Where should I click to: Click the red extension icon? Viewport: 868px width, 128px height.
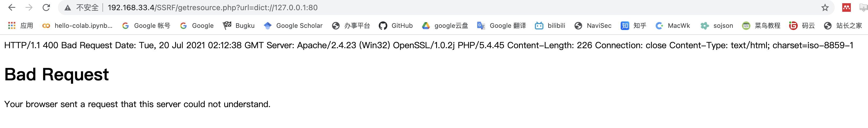(x=846, y=7)
